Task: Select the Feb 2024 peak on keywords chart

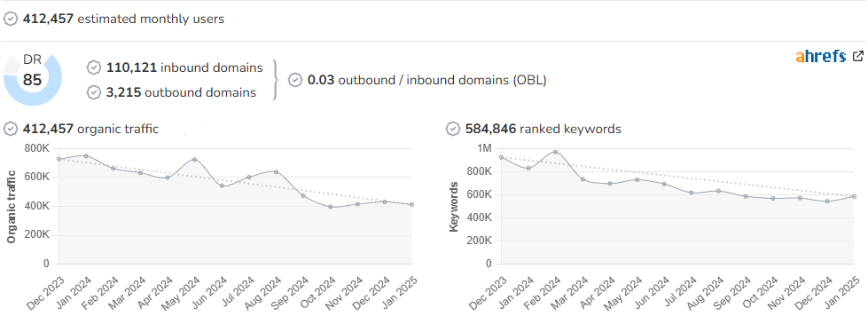Action: pos(555,152)
